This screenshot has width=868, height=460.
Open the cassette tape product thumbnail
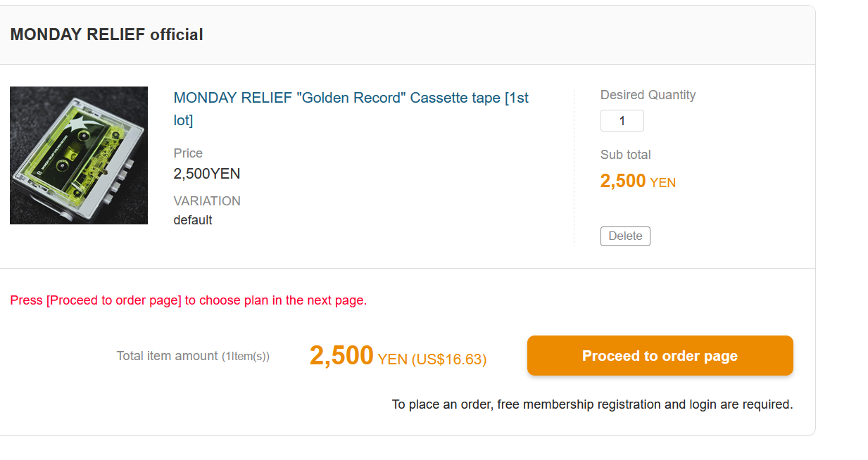(79, 155)
